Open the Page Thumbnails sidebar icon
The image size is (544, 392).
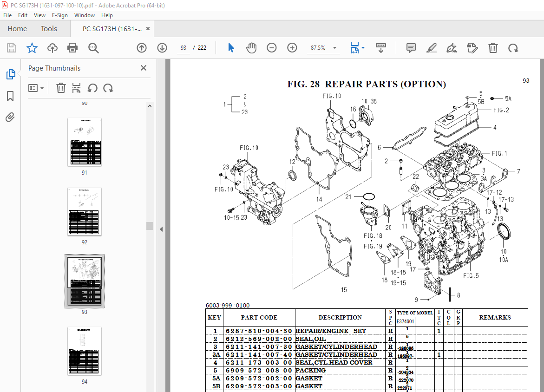10,74
